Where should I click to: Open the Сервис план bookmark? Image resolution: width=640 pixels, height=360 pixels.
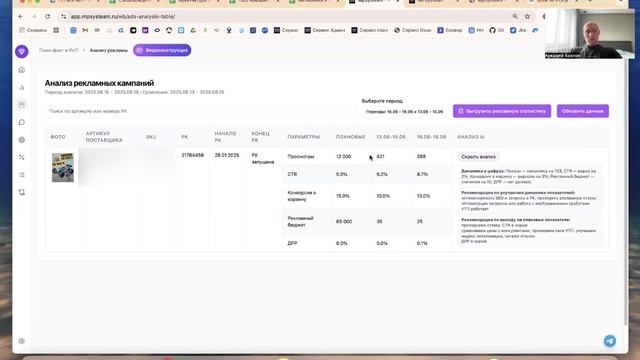370,30
